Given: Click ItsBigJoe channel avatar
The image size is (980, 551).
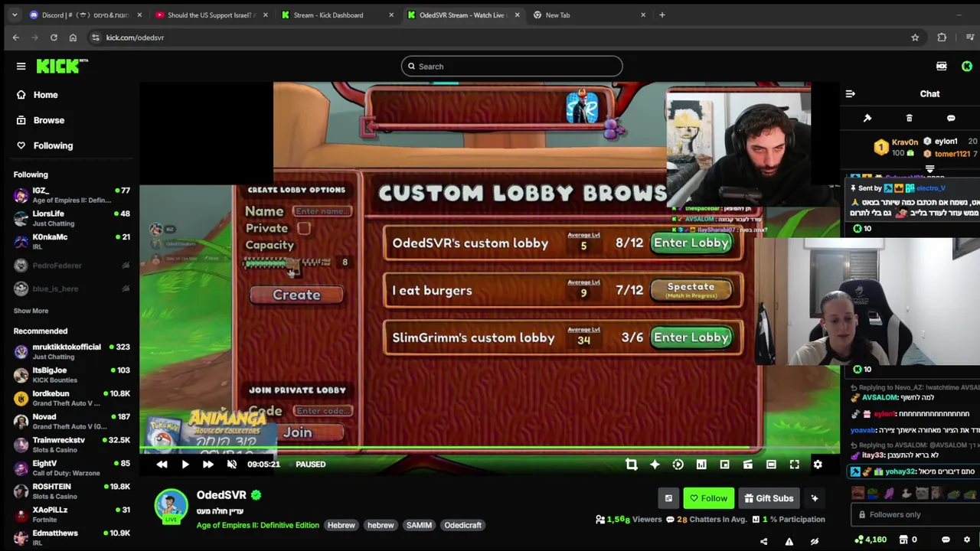Looking at the screenshot, I should coord(21,375).
